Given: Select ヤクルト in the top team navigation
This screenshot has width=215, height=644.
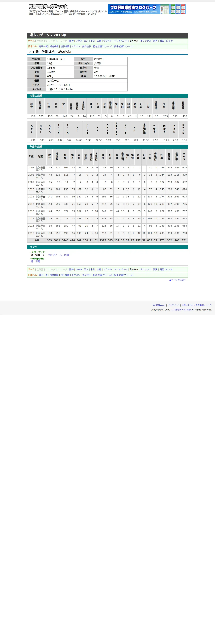Looking at the screenshot, I should click(108, 41).
